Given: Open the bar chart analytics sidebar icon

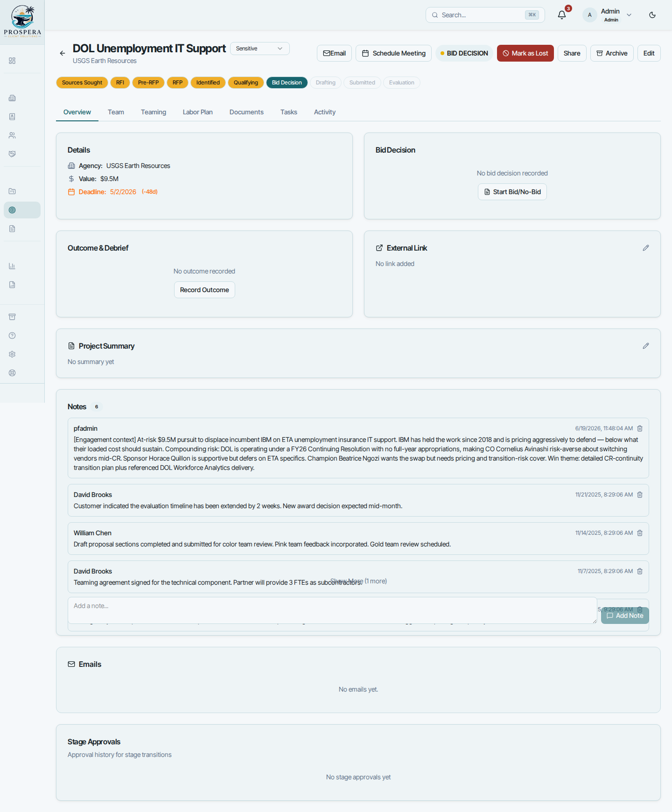Looking at the screenshot, I should point(12,266).
